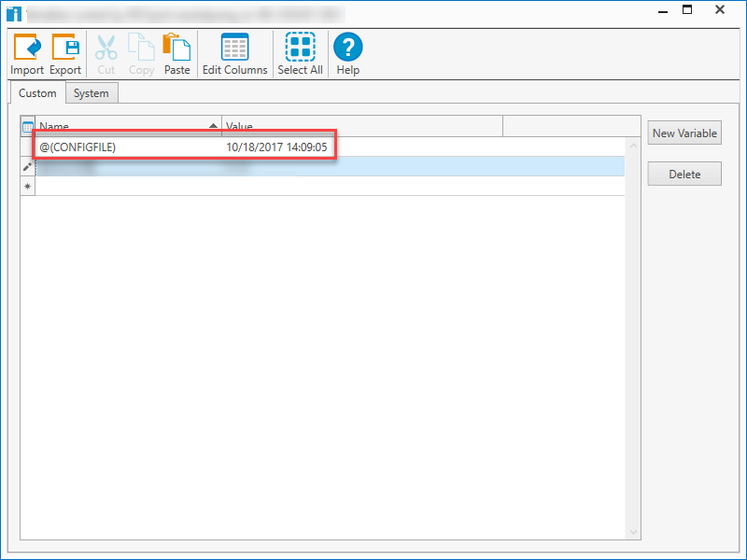Click the pencil edit indicator on the row

click(27, 166)
